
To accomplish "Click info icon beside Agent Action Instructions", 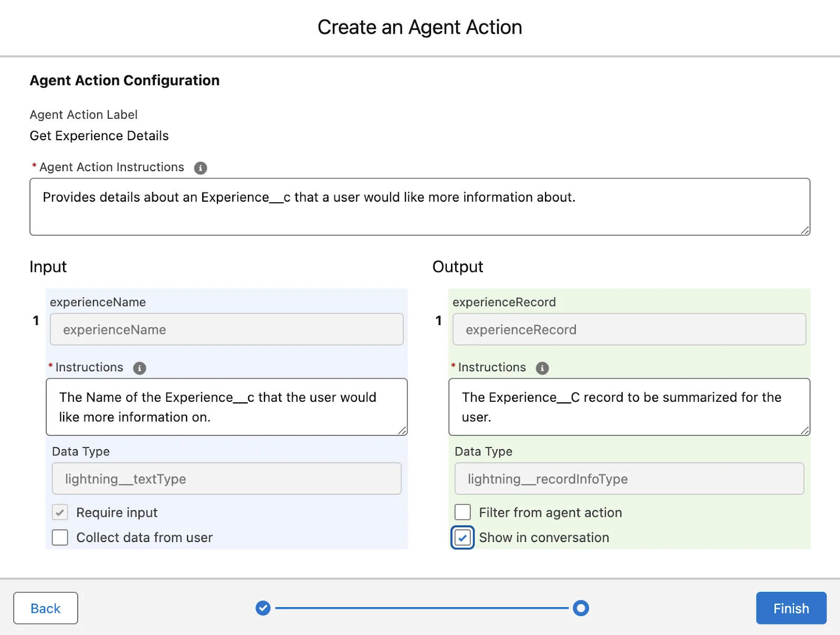I will coord(200,167).
